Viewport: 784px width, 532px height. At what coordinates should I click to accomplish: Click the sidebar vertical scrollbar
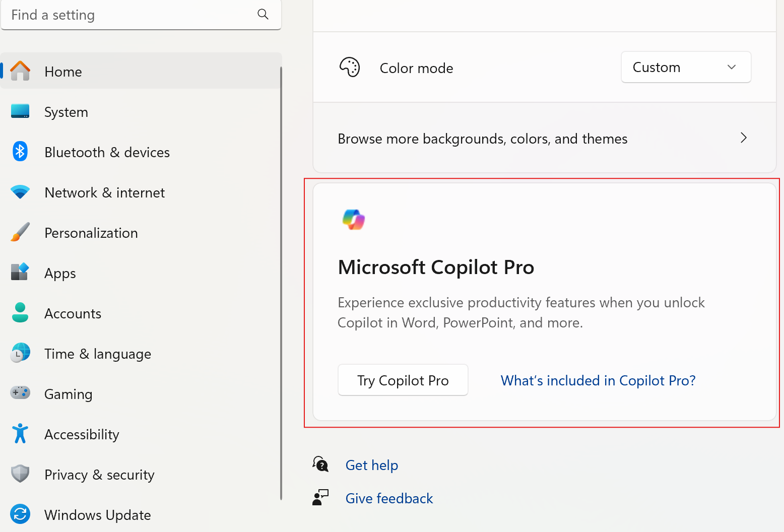[281, 284]
